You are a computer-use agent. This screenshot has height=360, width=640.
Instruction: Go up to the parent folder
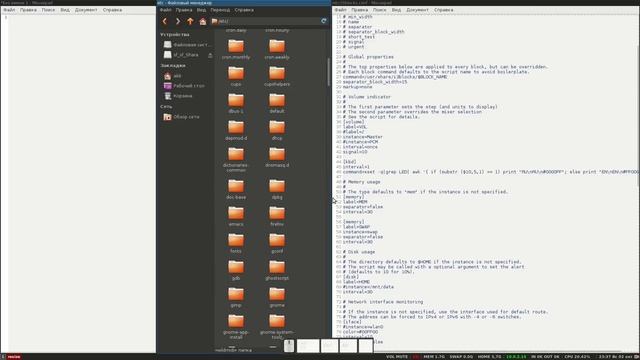(190, 21)
